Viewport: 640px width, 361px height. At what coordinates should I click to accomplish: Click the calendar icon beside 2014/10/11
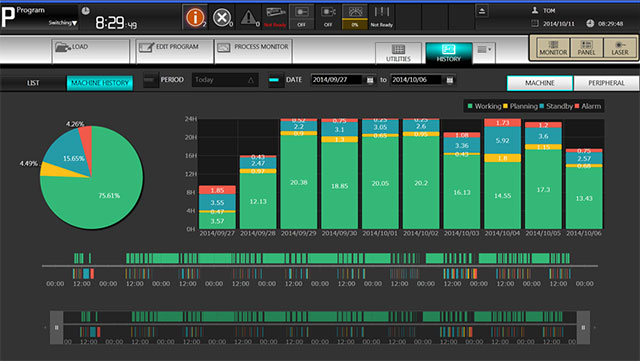[535, 23]
